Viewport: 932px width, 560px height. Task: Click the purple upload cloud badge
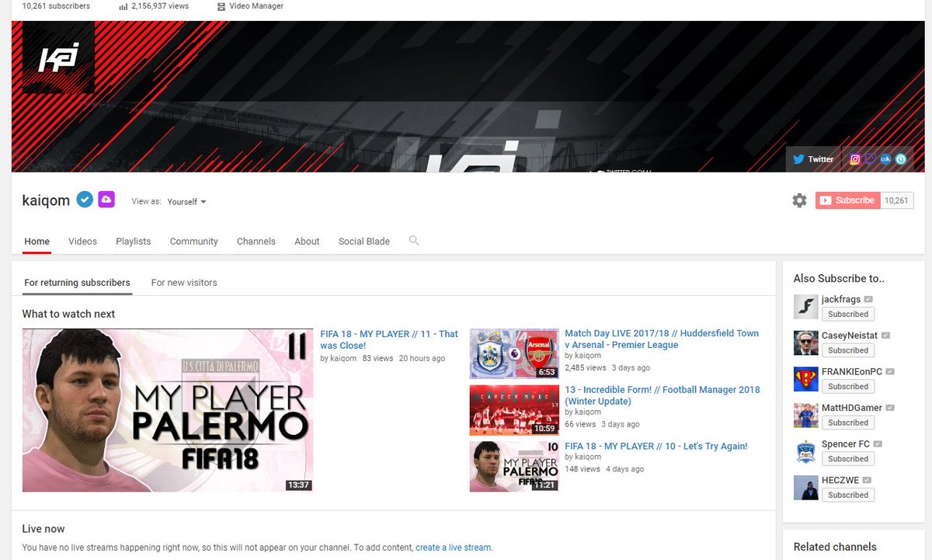pyautogui.click(x=106, y=200)
